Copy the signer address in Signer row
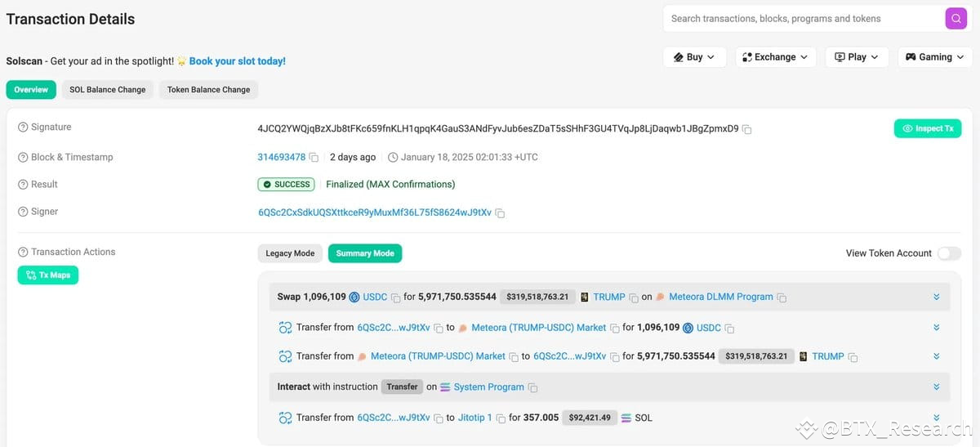 [501, 213]
